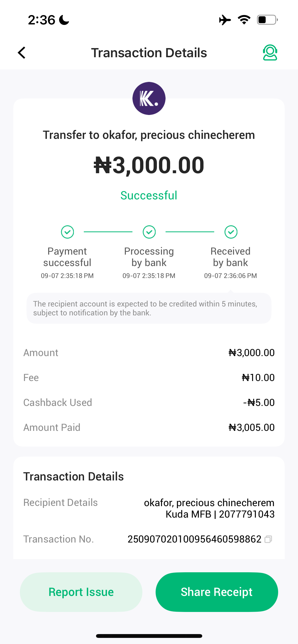Tap the Payment successful checkmark
This screenshot has height=644, width=298.
tap(67, 232)
